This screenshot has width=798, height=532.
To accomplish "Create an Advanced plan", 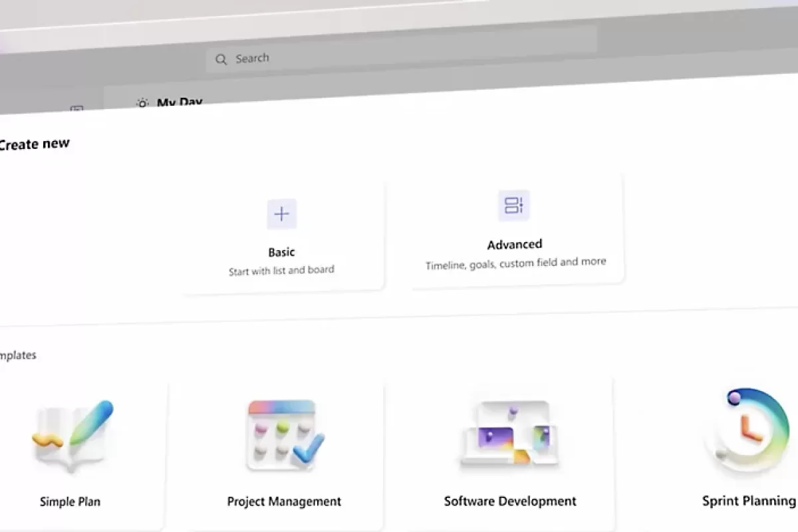I will click(x=516, y=231).
